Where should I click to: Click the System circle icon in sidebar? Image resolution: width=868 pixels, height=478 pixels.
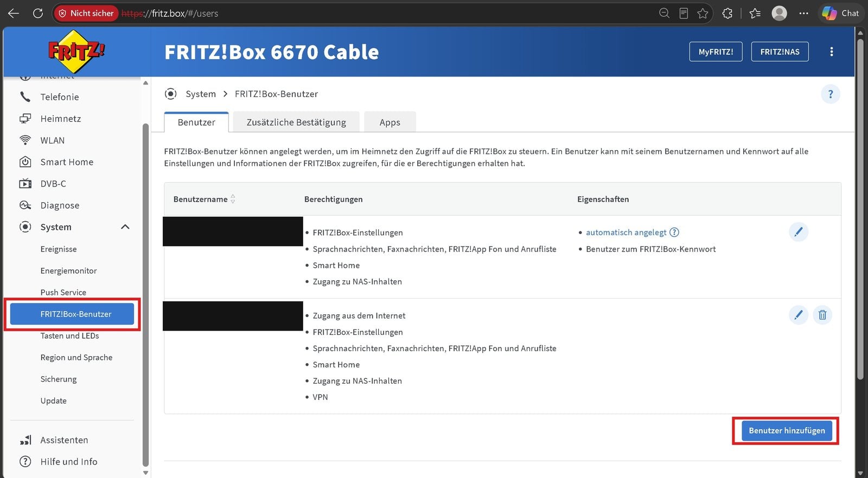pyautogui.click(x=25, y=227)
